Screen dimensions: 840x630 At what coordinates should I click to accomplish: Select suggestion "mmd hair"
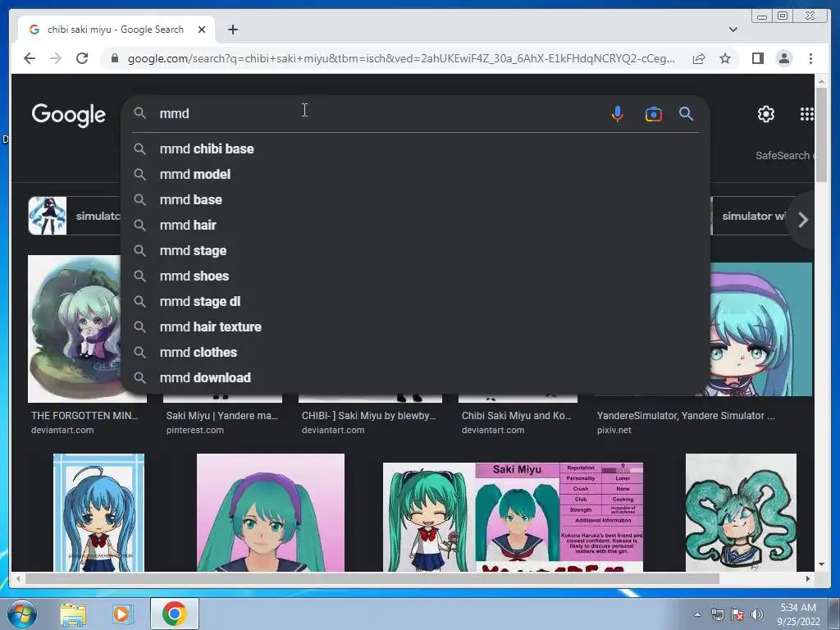click(x=415, y=225)
